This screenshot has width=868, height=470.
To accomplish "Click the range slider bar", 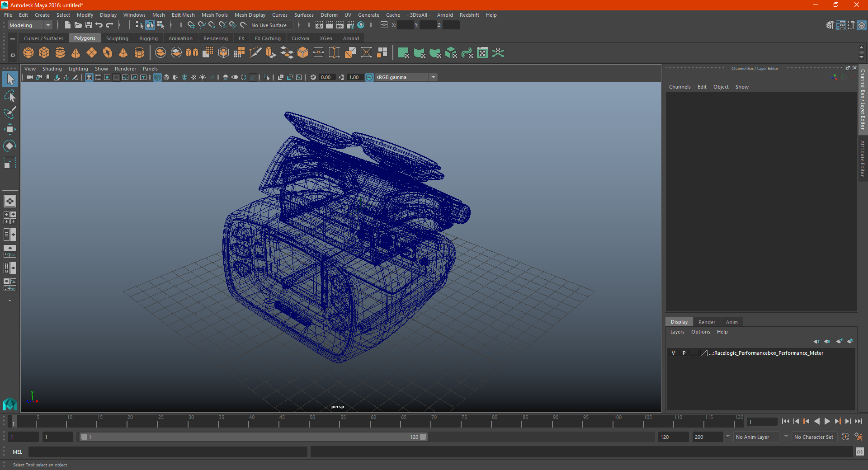I will click(x=253, y=437).
